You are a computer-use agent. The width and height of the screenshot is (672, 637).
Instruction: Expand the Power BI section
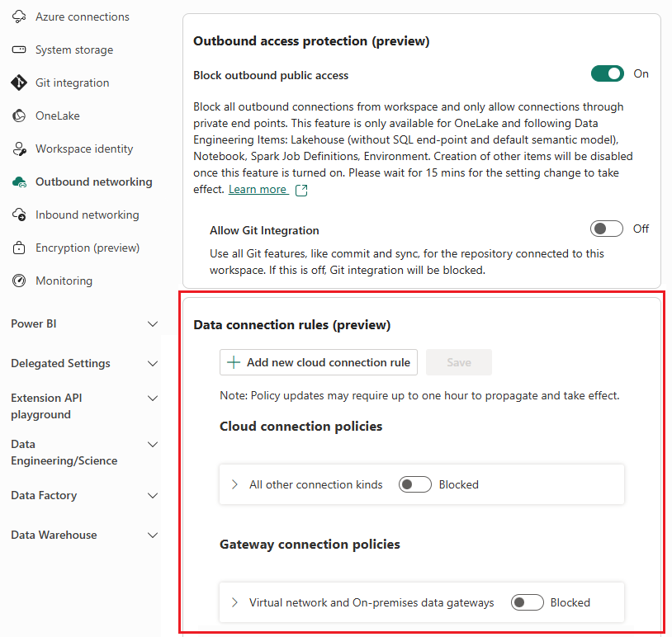point(152,324)
